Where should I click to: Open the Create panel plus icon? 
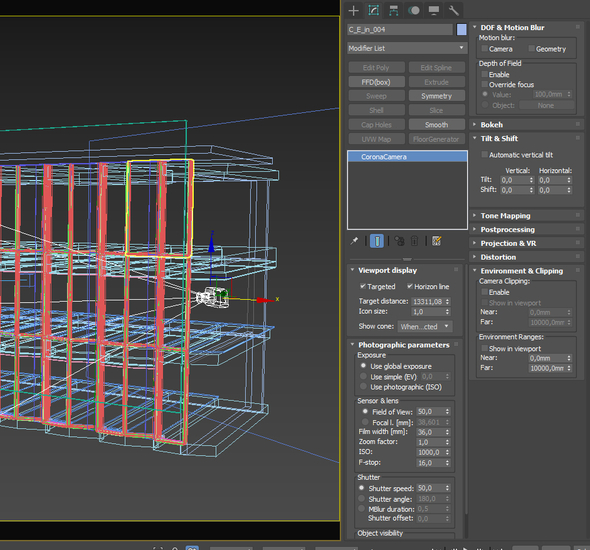click(353, 11)
